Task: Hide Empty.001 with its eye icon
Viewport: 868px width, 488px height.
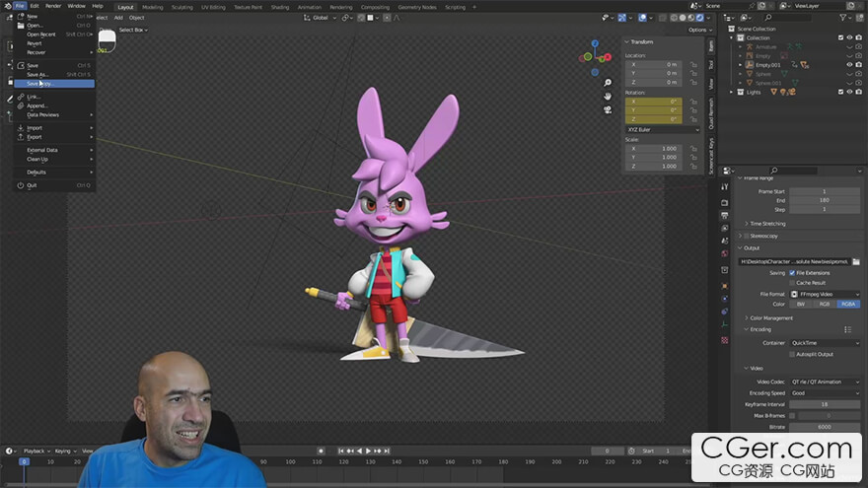Action: tap(849, 65)
